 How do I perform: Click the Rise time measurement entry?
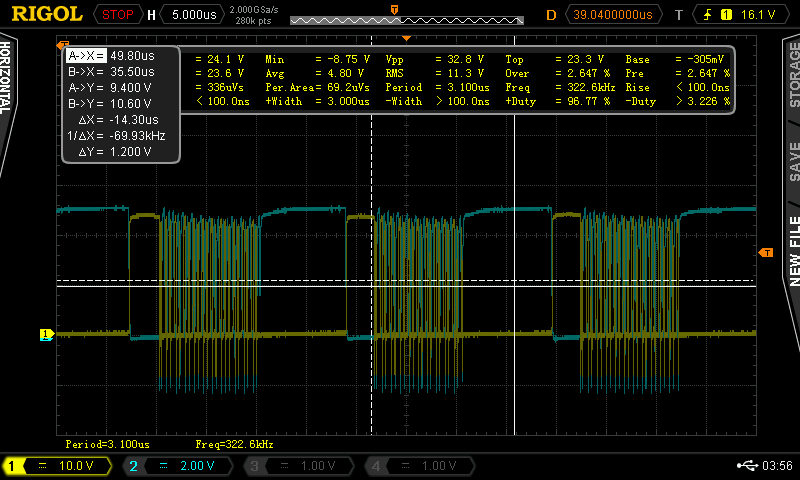[x=678, y=87]
